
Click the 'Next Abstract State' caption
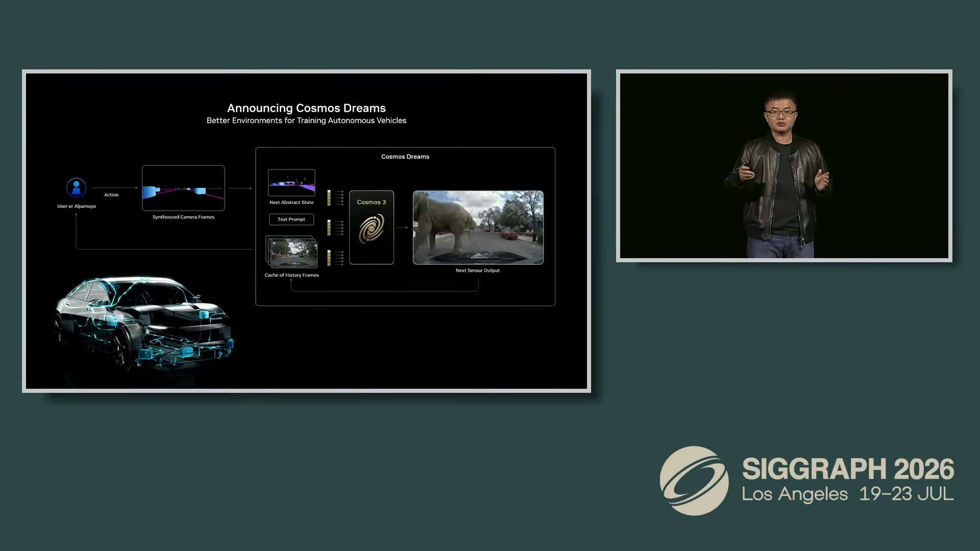tap(291, 203)
